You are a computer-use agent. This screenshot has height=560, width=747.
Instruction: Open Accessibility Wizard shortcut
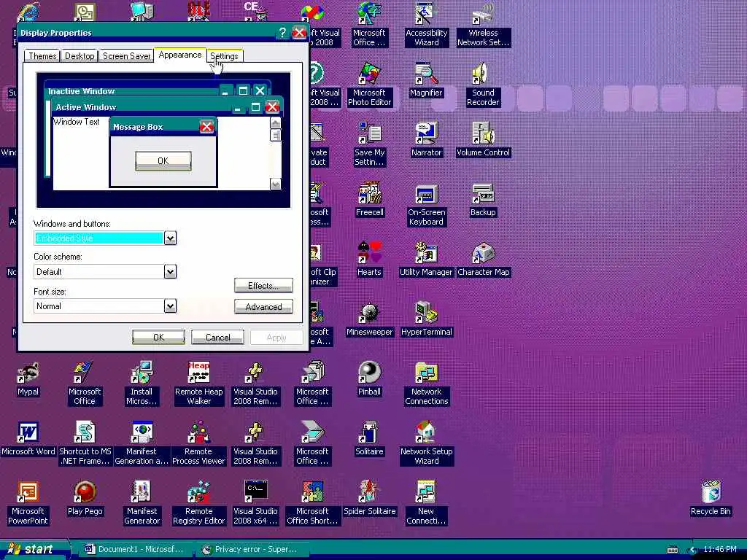pyautogui.click(x=426, y=25)
